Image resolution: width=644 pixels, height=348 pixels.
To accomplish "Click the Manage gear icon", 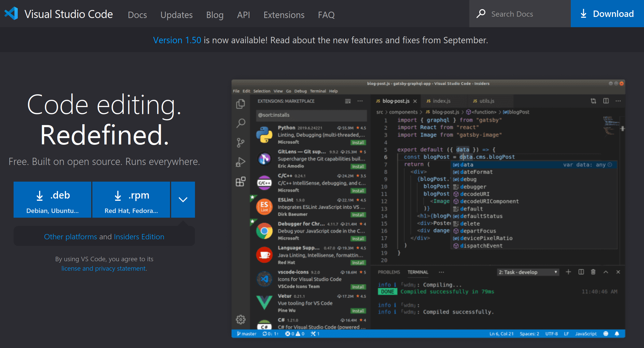I will 241,319.
